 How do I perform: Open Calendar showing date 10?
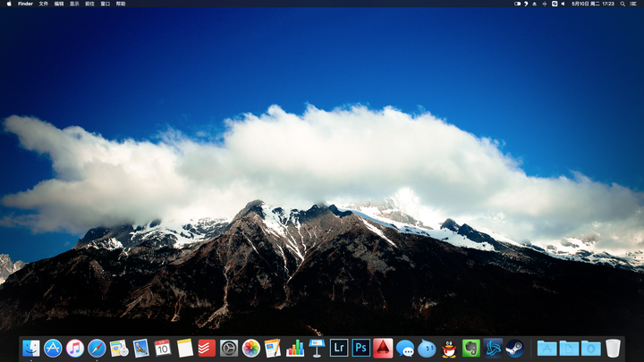tap(163, 349)
